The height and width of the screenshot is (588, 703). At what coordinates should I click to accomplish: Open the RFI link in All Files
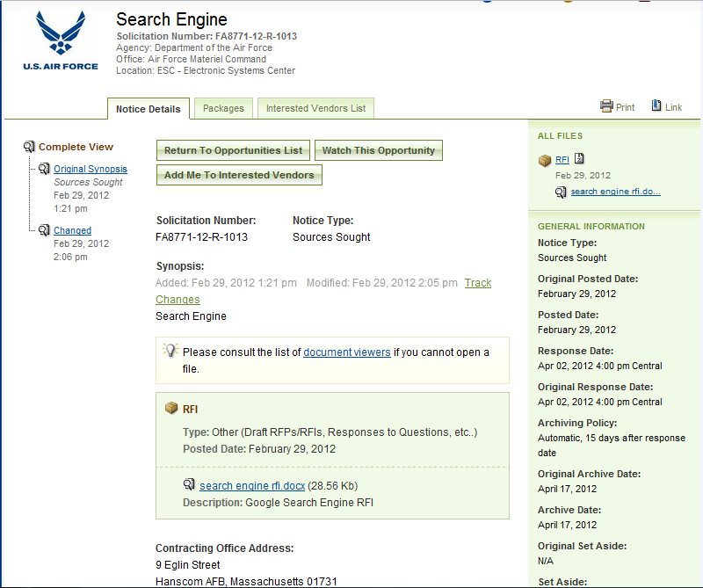point(562,159)
